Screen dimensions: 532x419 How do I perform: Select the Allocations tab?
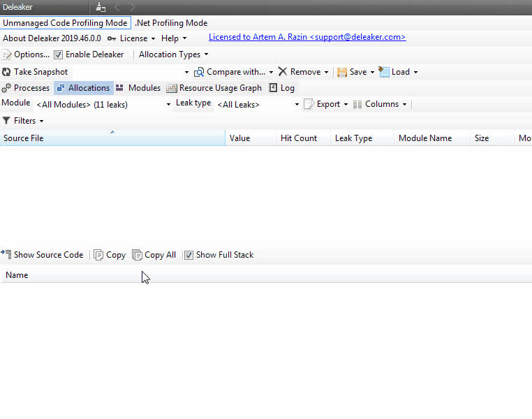(x=84, y=88)
